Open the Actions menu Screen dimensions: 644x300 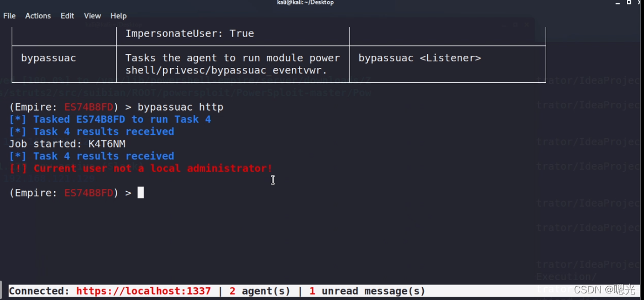[38, 15]
